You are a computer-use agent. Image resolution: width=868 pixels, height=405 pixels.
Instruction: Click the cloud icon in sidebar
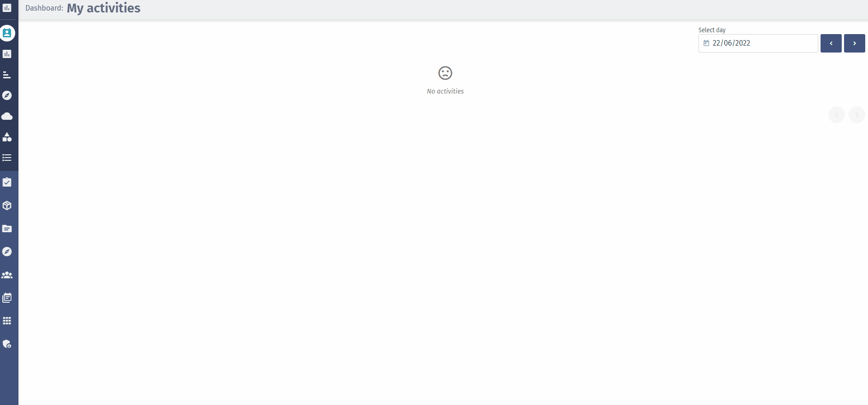coord(7,116)
